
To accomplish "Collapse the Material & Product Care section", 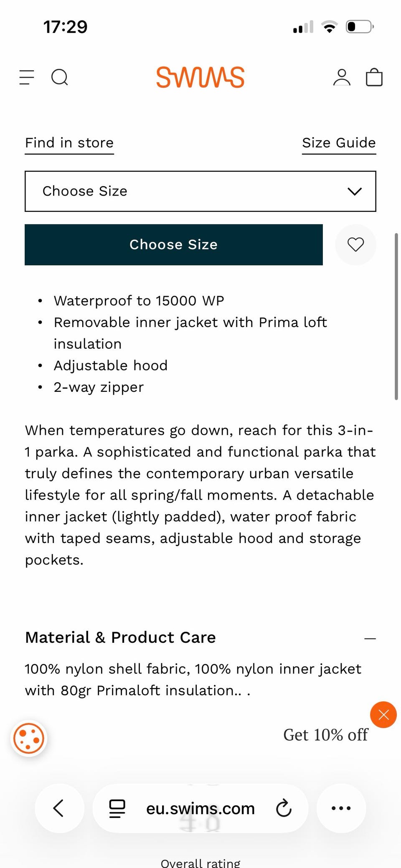I will click(370, 638).
